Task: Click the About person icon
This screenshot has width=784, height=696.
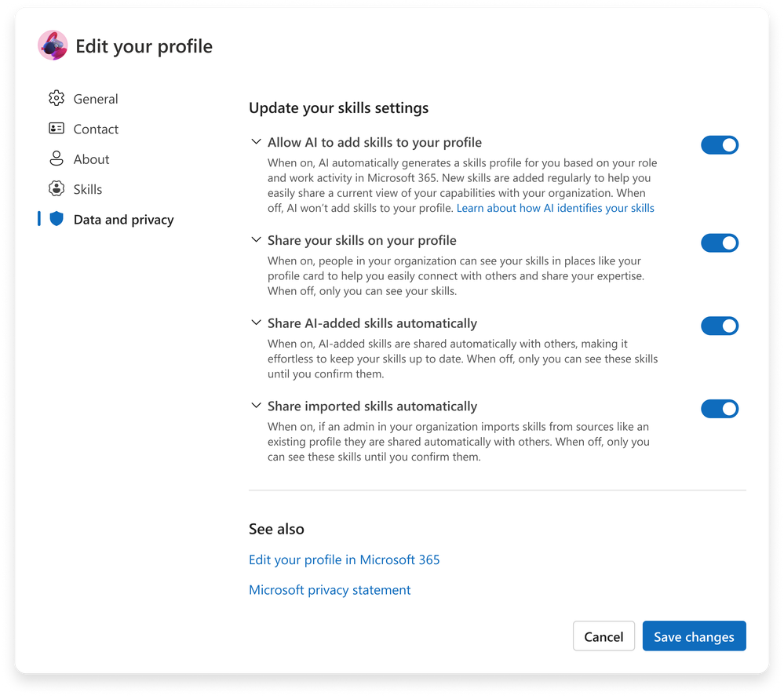Action: [x=56, y=159]
